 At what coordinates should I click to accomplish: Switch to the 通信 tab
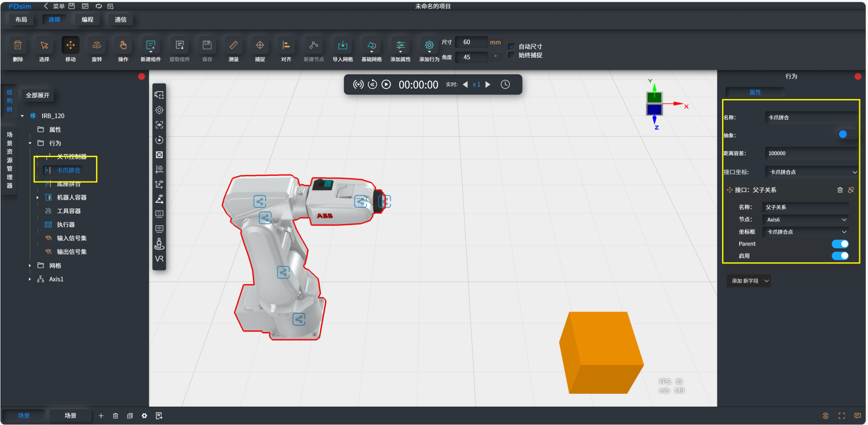(x=120, y=20)
